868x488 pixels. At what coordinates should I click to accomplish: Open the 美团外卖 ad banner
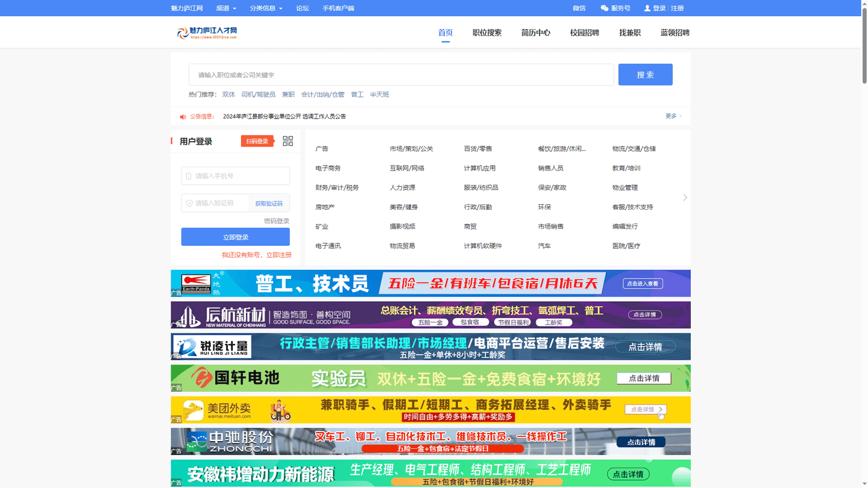point(430,410)
